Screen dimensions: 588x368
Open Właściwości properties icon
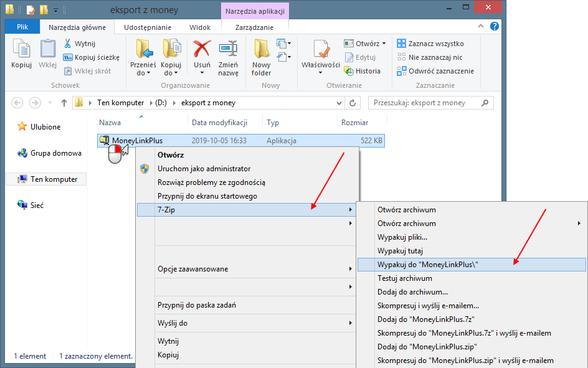[x=321, y=50]
